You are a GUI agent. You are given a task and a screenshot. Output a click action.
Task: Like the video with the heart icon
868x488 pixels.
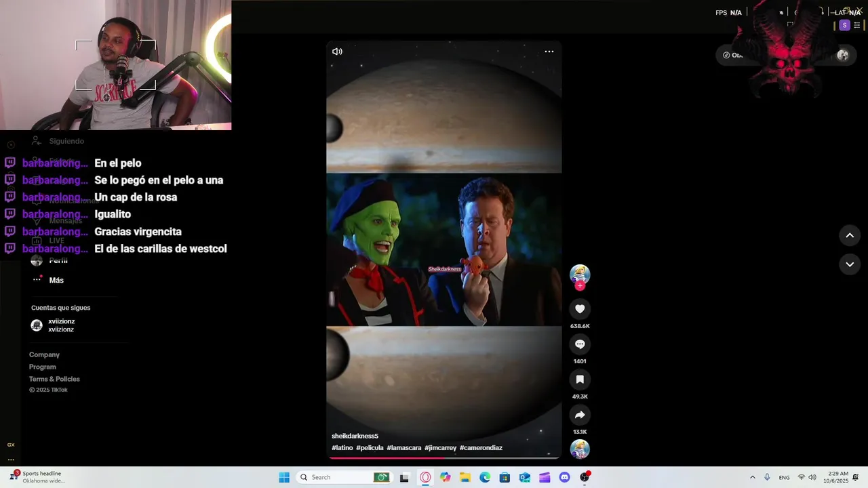580,309
